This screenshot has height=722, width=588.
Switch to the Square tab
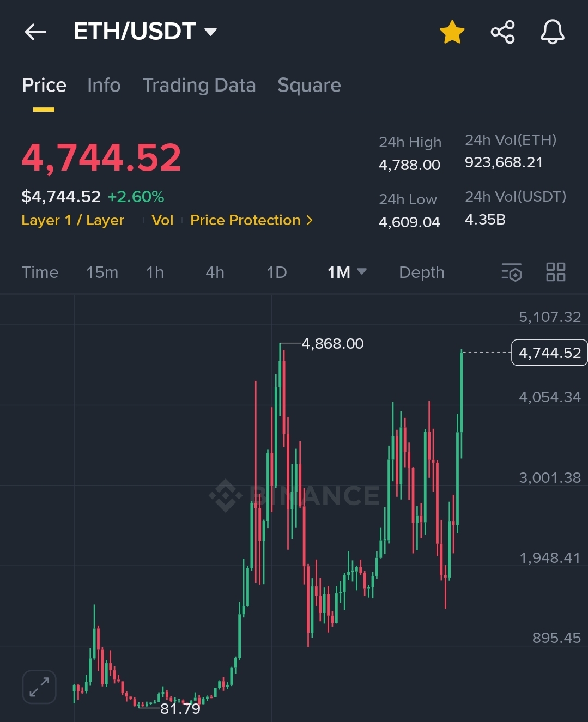[x=309, y=85]
